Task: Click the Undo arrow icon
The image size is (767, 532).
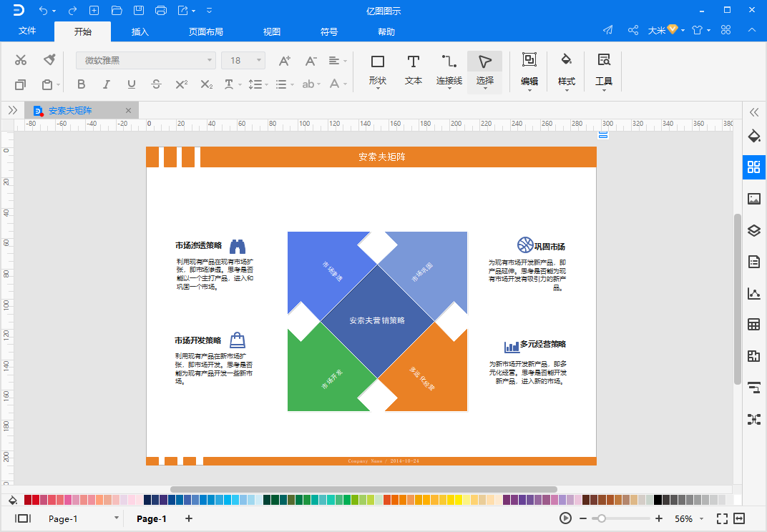Action: click(x=43, y=10)
